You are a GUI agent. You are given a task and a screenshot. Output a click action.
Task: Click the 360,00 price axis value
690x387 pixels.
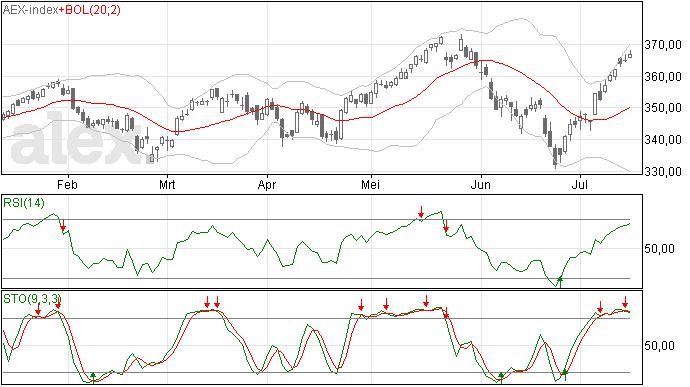point(663,77)
